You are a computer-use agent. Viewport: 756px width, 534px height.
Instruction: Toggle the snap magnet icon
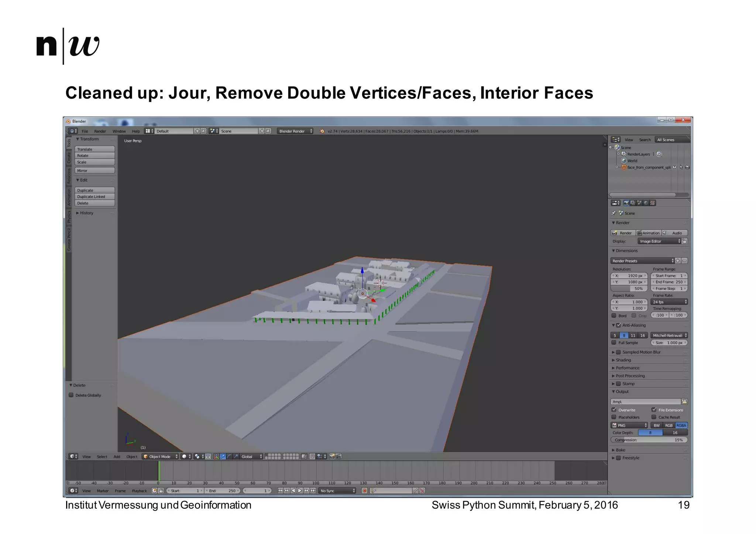click(312, 457)
